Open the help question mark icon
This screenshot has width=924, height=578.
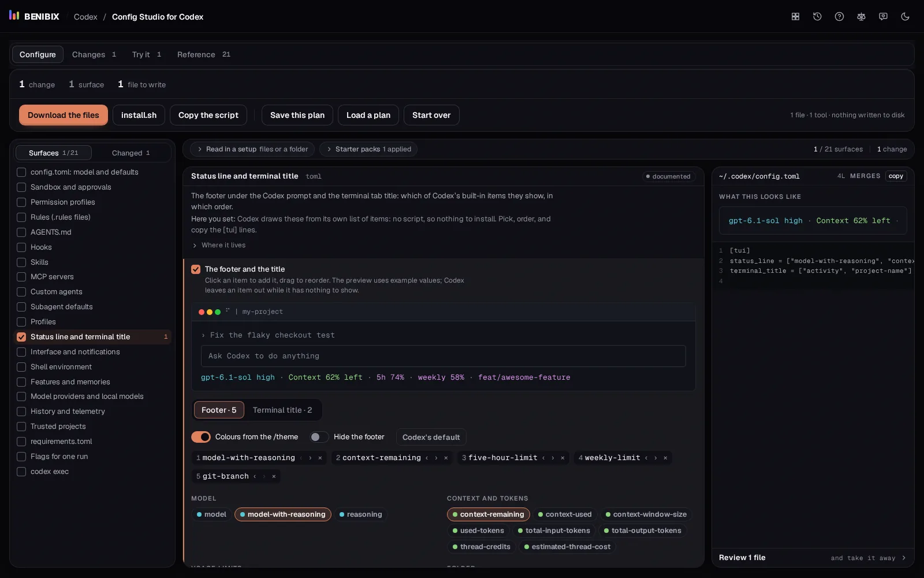coord(839,17)
